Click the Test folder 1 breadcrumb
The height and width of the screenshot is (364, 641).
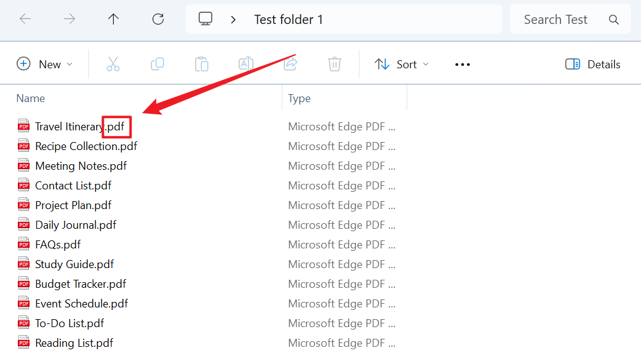(289, 20)
